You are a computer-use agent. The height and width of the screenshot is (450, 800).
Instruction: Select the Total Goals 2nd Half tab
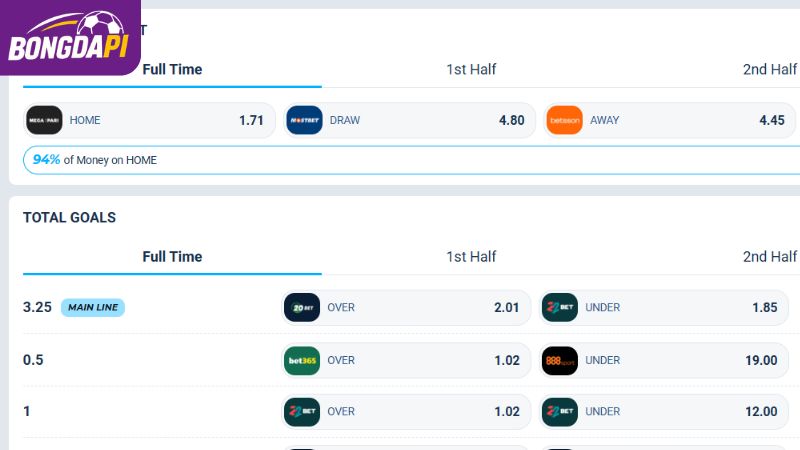(x=769, y=257)
